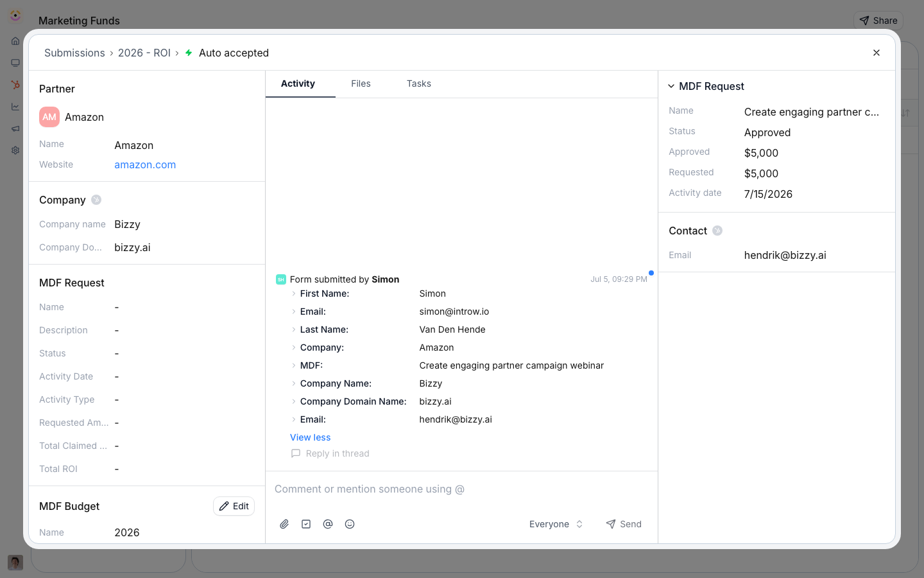Image resolution: width=924 pixels, height=578 pixels.
Task: Click the icon beside the Contact heading
Action: click(717, 231)
